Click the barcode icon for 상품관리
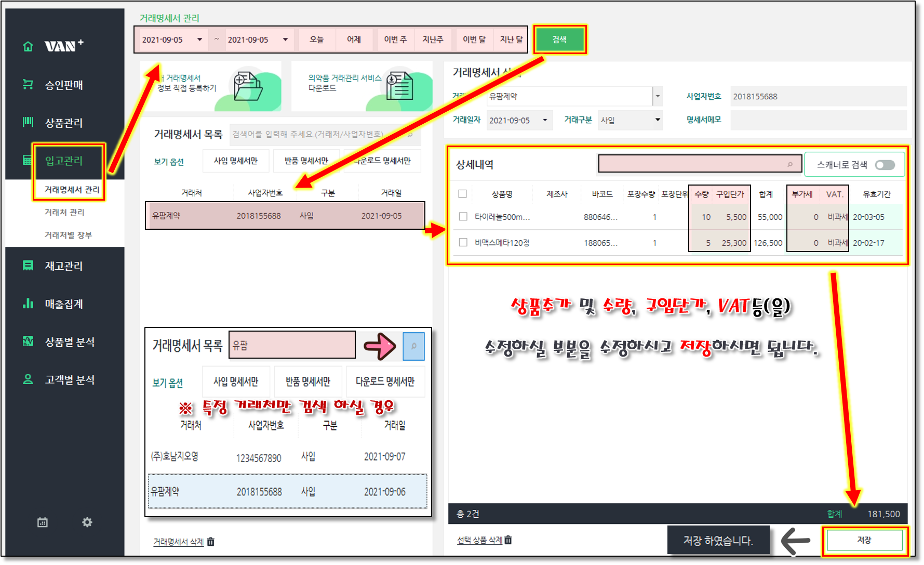 (28, 122)
